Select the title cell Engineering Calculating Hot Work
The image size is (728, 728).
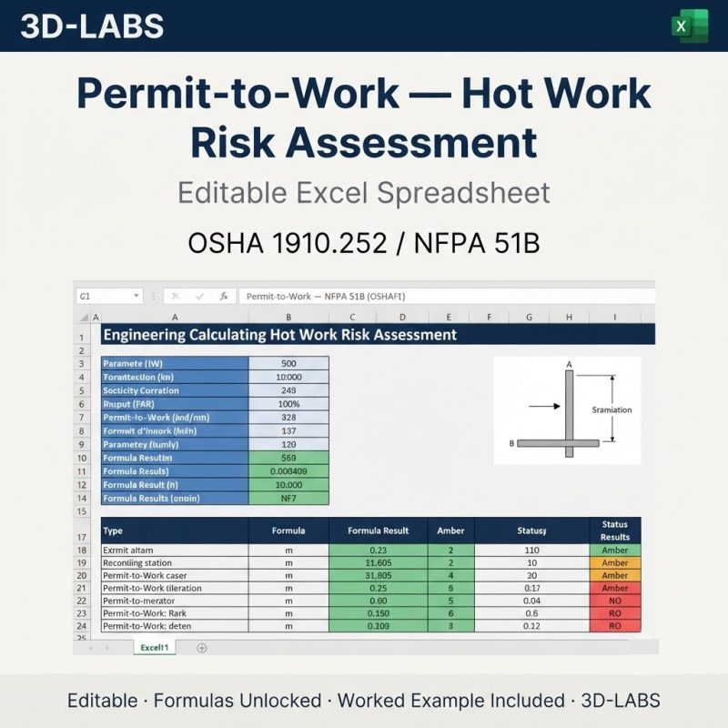coord(378,335)
